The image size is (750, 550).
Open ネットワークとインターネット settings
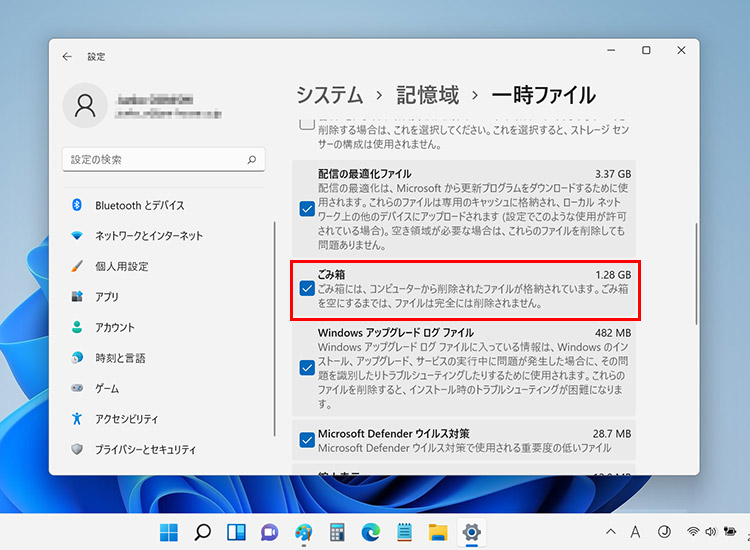(148, 236)
